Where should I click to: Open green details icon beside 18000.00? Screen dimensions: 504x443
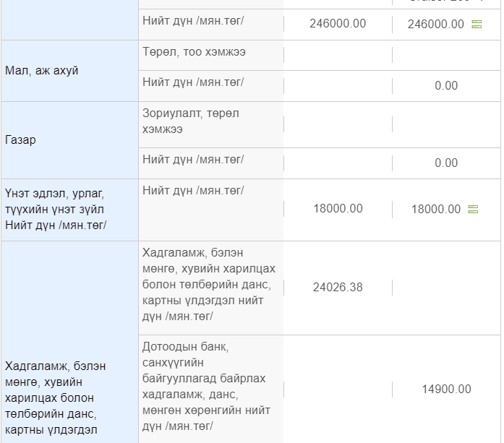tap(473, 209)
